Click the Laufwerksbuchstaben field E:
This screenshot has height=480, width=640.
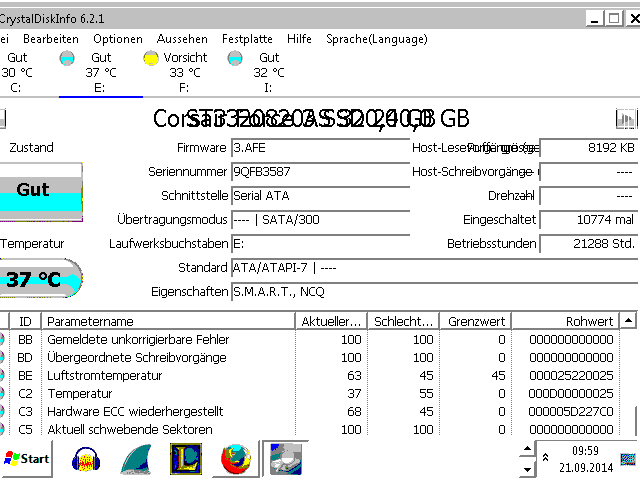[x=320, y=244]
